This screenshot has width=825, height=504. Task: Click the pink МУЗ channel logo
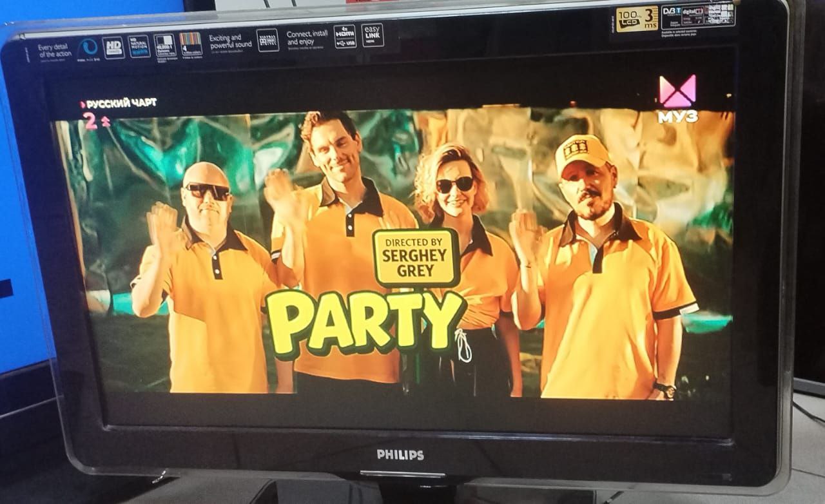[677, 98]
